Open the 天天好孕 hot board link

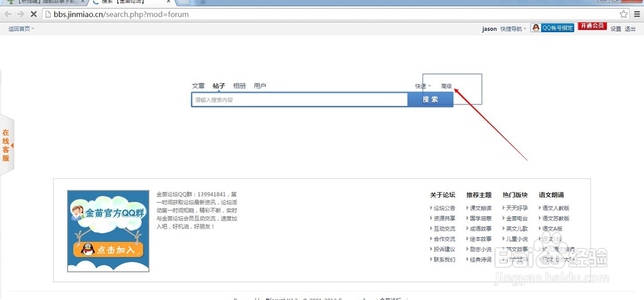click(x=516, y=208)
